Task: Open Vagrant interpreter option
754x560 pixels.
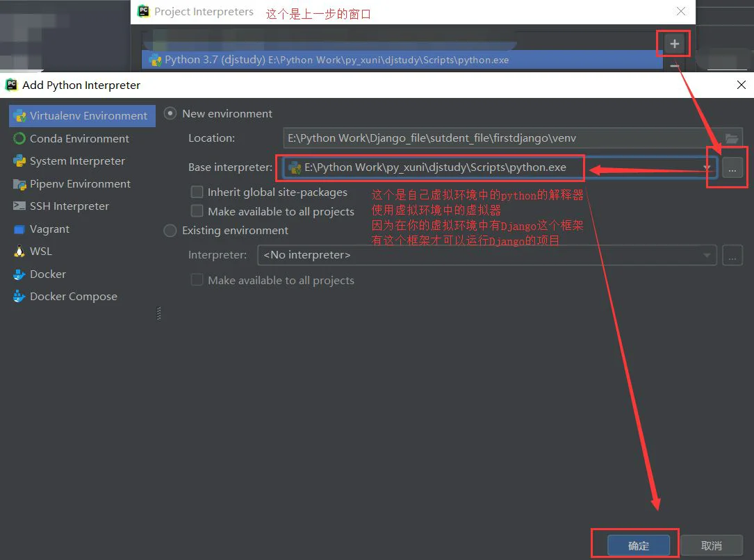Action: (x=49, y=229)
